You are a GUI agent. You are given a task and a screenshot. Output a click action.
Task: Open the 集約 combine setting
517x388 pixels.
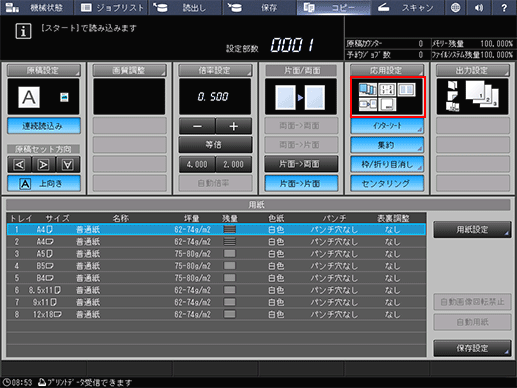pyautogui.click(x=387, y=145)
